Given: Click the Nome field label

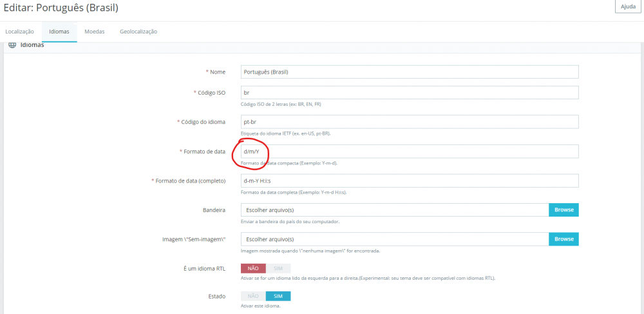Looking at the screenshot, I should 218,72.
